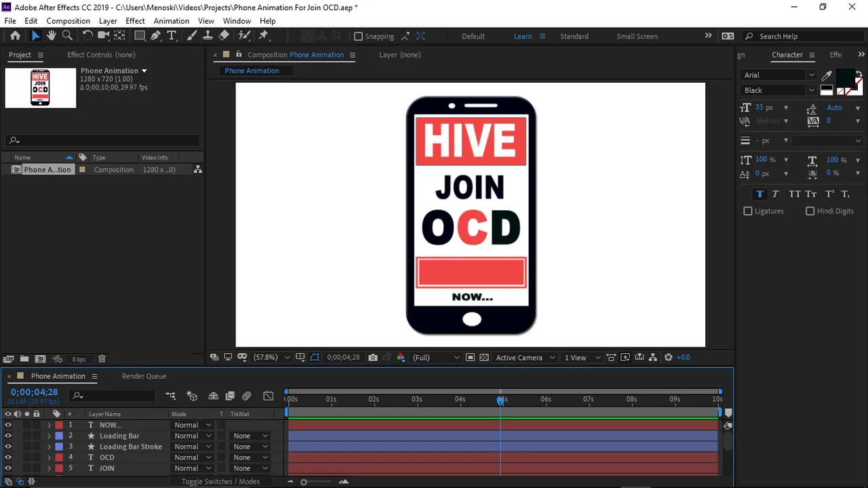Screen dimensions: 868x488
Task: Select the Rectangle shape tool
Action: [140, 36]
